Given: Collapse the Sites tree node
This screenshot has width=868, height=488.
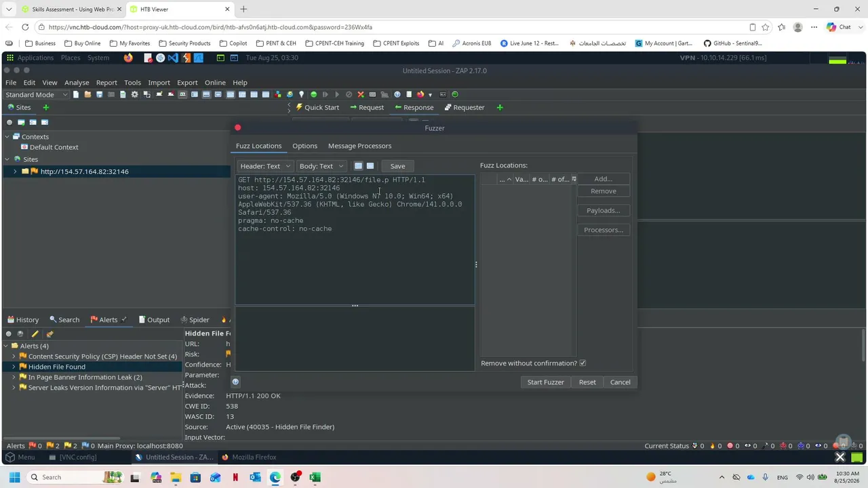Looking at the screenshot, I should pos(7,159).
